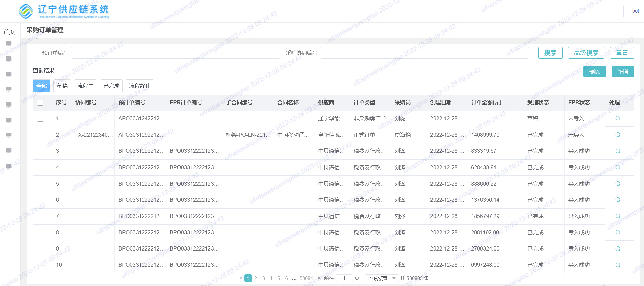The width and height of the screenshot is (644, 286).
Task: Click the 创建日期 column header
Action: (x=441, y=102)
